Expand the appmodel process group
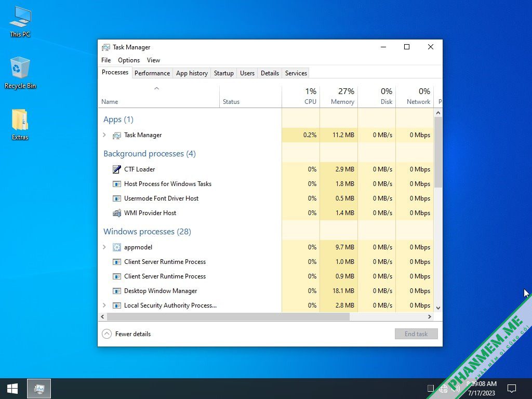This screenshot has height=399, width=532. pyautogui.click(x=104, y=247)
